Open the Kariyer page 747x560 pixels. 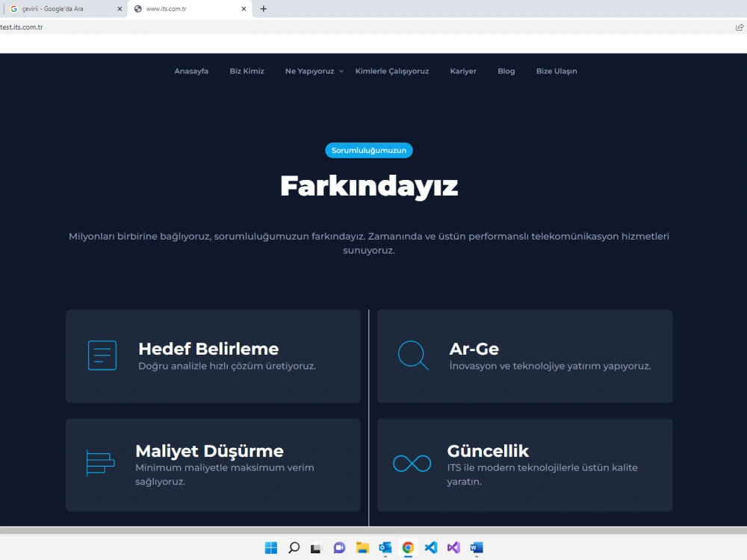[x=463, y=71]
